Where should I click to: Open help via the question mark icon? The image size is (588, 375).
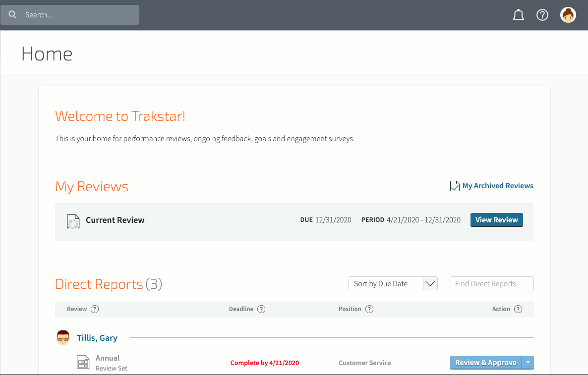click(x=542, y=15)
